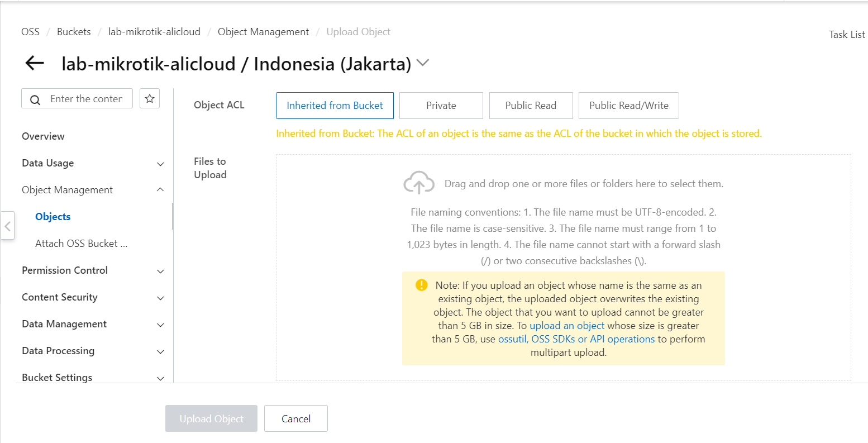The height and width of the screenshot is (443, 868).
Task: Click the bucket title 'lab-mikrotik-alicloud / Indonesia (Jakarta)'
Action: coord(236,64)
